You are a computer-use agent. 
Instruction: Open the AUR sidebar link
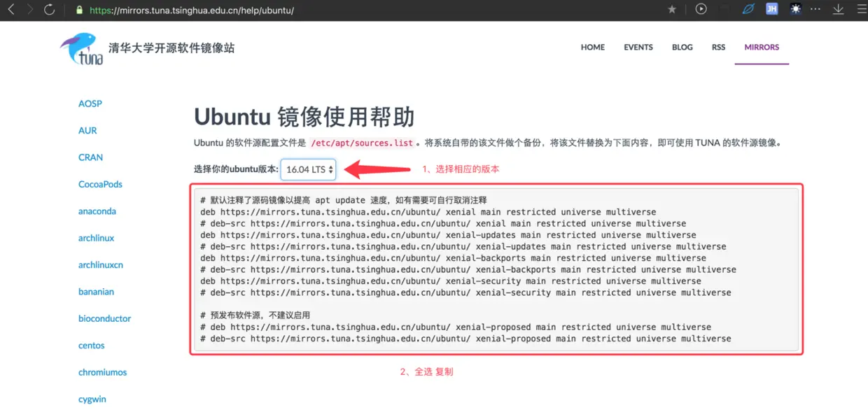[x=87, y=131]
